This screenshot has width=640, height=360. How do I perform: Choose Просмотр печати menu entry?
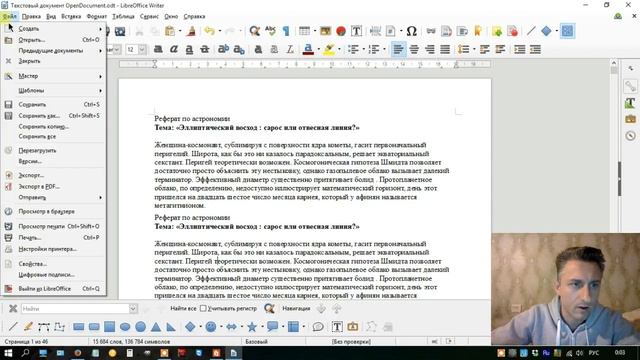[53, 226]
